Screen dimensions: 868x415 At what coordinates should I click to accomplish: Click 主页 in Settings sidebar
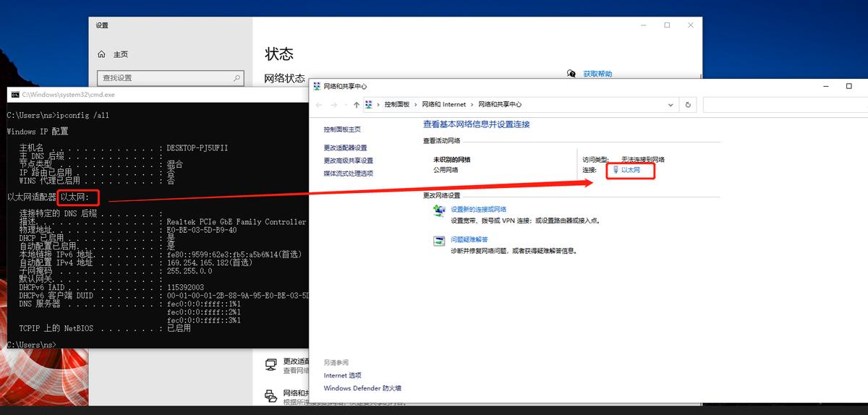point(121,54)
